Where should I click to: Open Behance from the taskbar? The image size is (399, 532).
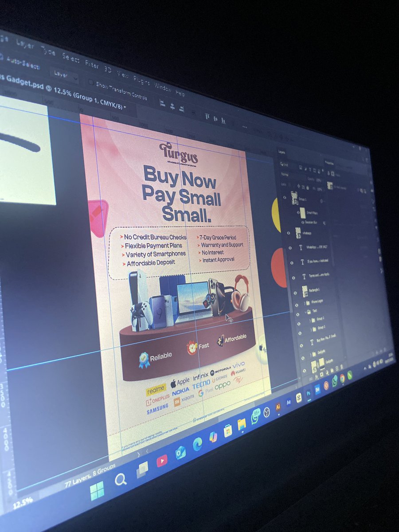tap(318, 390)
